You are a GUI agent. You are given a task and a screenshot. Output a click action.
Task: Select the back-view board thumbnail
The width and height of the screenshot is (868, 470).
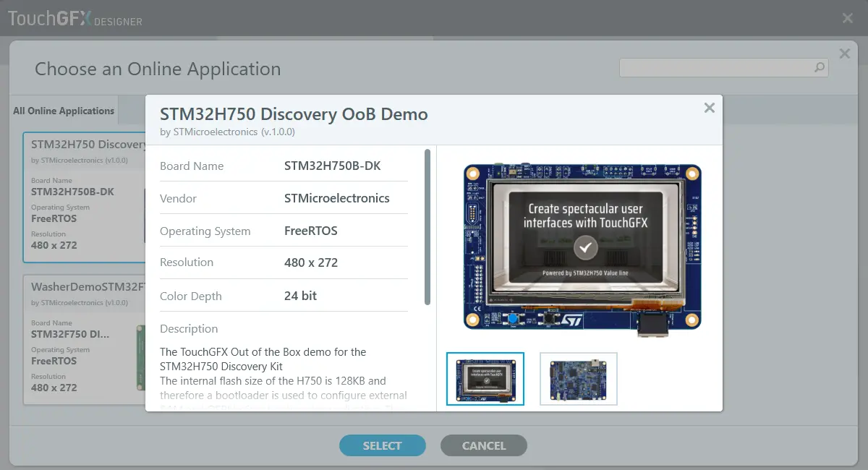tap(579, 379)
